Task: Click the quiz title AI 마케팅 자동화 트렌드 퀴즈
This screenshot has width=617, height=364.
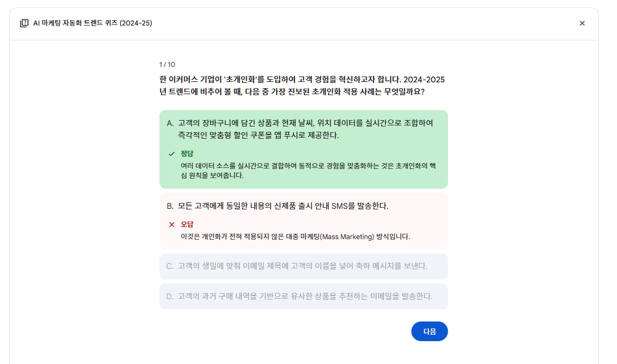Action: click(92, 23)
